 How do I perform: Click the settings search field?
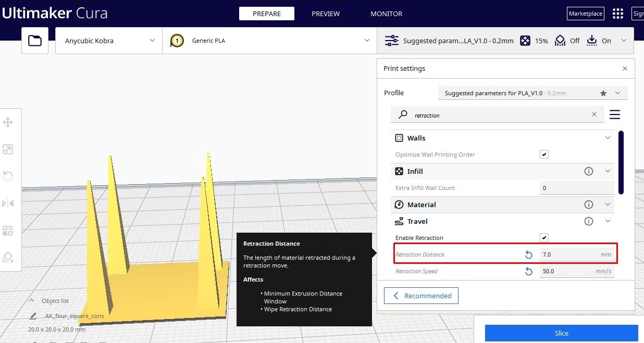point(498,115)
